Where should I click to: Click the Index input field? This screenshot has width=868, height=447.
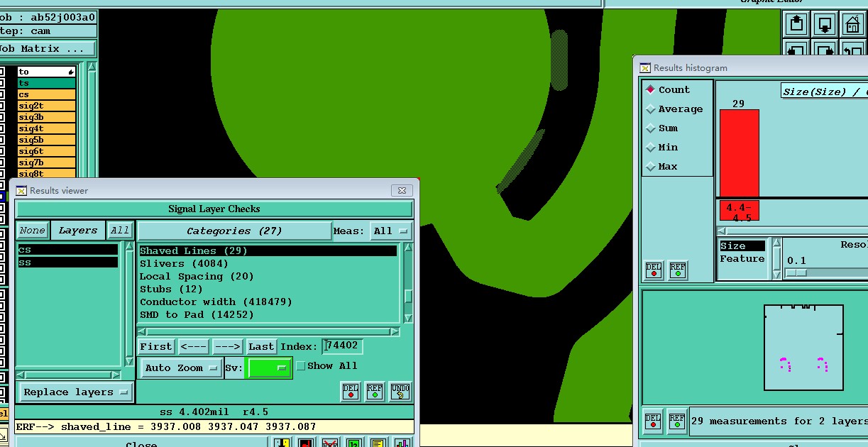[343, 346]
